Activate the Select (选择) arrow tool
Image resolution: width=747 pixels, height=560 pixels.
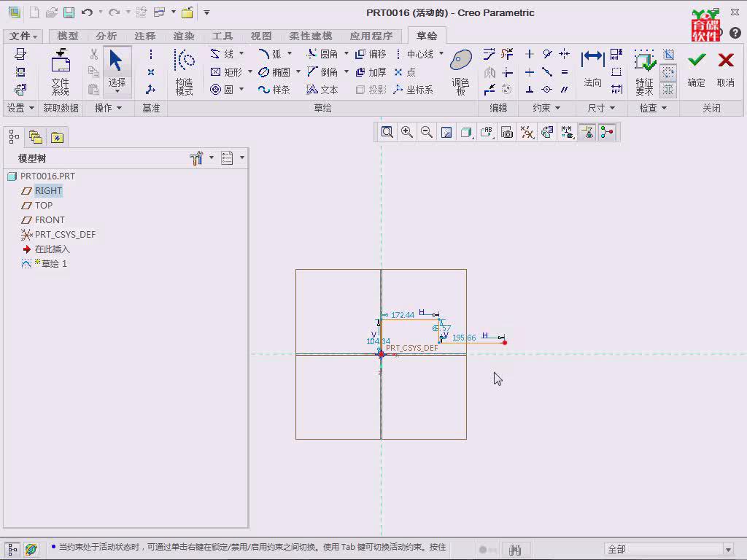click(117, 71)
